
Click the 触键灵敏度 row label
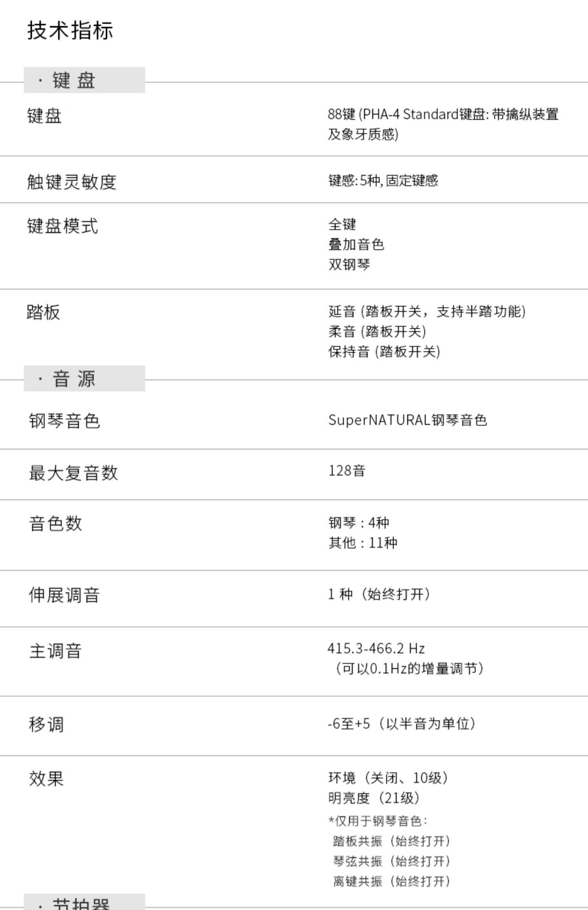pyautogui.click(x=72, y=182)
